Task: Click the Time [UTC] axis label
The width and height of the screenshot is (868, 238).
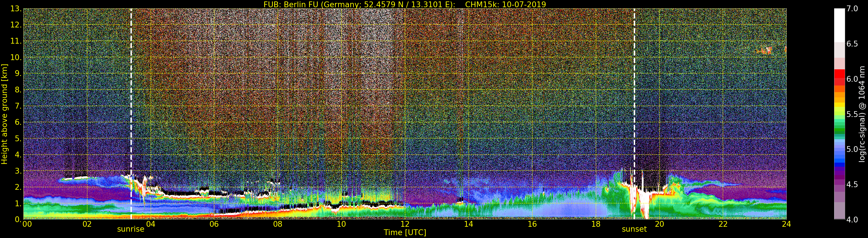Action: pyautogui.click(x=405, y=233)
